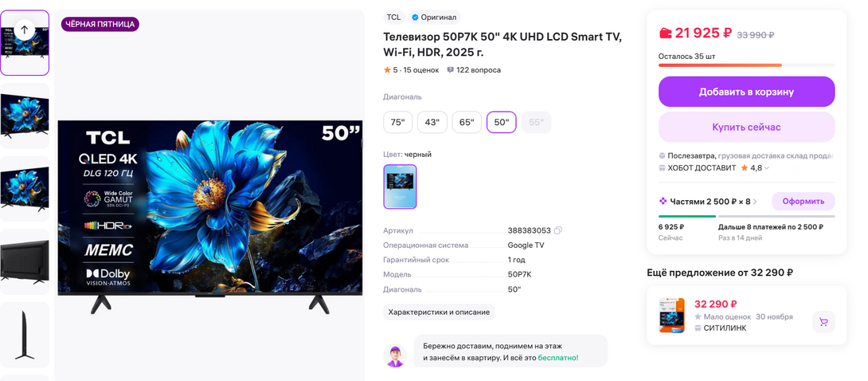The image size is (868, 381).
Task: Click the Купить сейчас button
Action: 746,128
